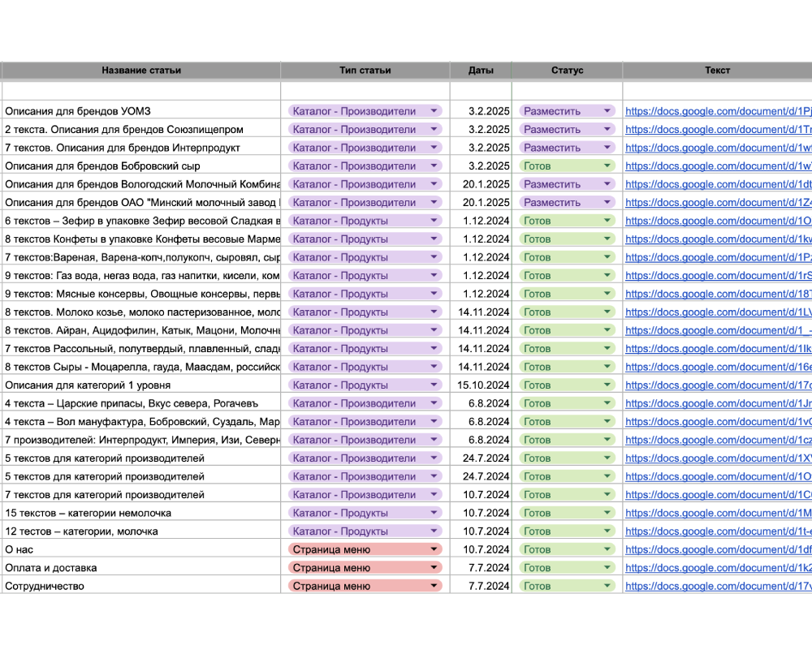Open the status dropdown for 'Описания для брендов УОМЗ'
Image resolution: width=812 pixels, height=654 pixels.
coord(607,111)
